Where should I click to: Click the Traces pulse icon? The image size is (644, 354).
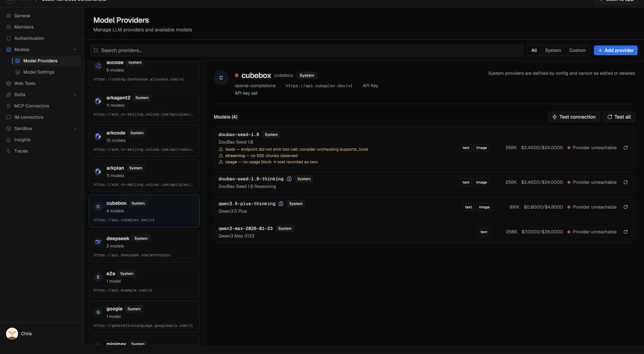point(9,151)
